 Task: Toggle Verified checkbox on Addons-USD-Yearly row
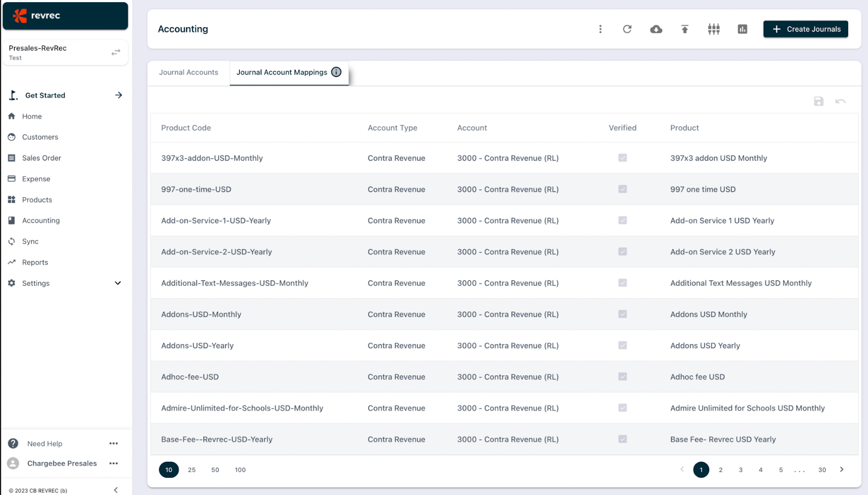point(622,345)
